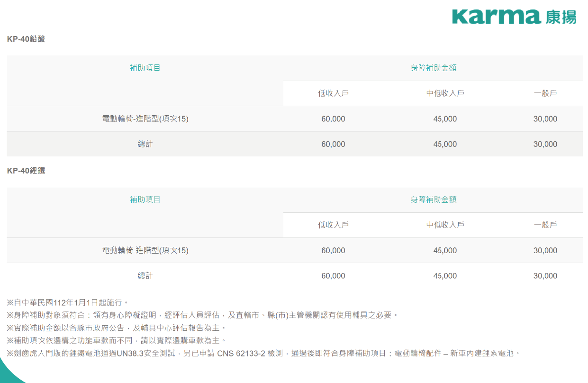Image resolution: width=588 pixels, height=383 pixels.
Task: Click 30,000 in 電動輪椅 row of KP-40鋰鐵 table
Action: tap(545, 250)
